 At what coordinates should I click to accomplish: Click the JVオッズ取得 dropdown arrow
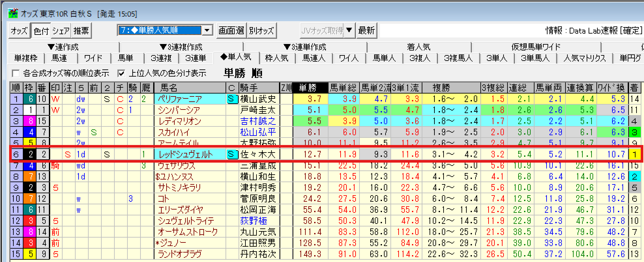coord(349,31)
